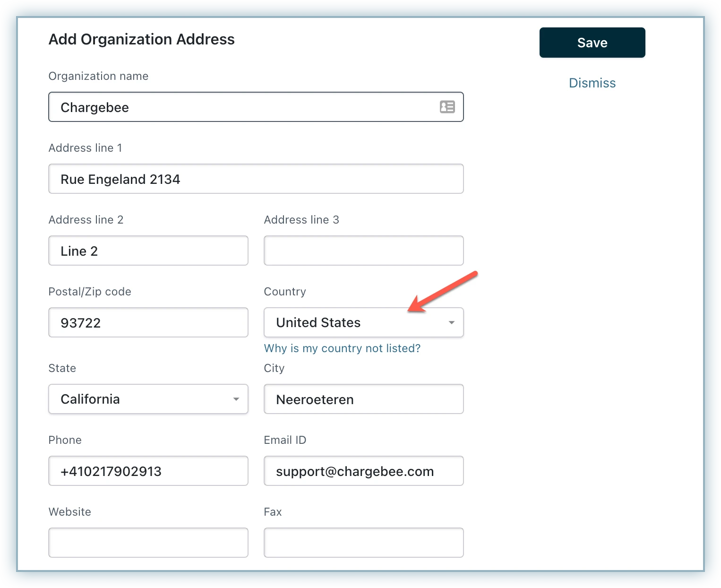Click into the Address line 1 field
The image size is (721, 588).
[256, 179]
